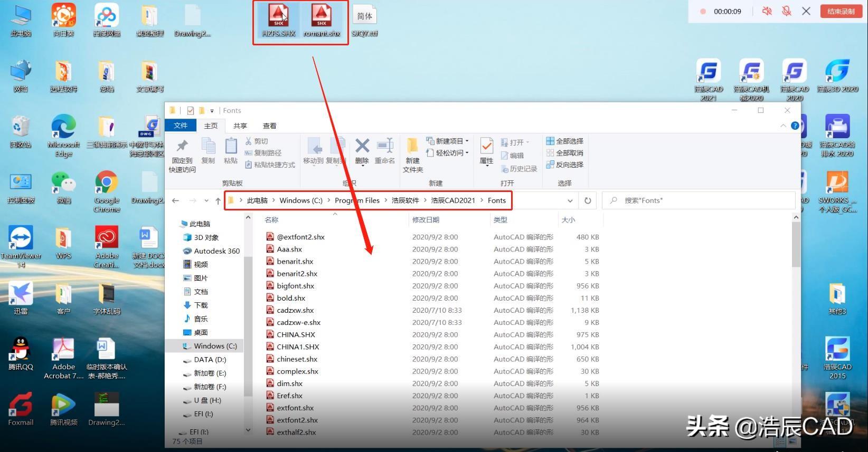The height and width of the screenshot is (452, 868).
Task: Select DATA (D:) drive in tree
Action: (204, 360)
